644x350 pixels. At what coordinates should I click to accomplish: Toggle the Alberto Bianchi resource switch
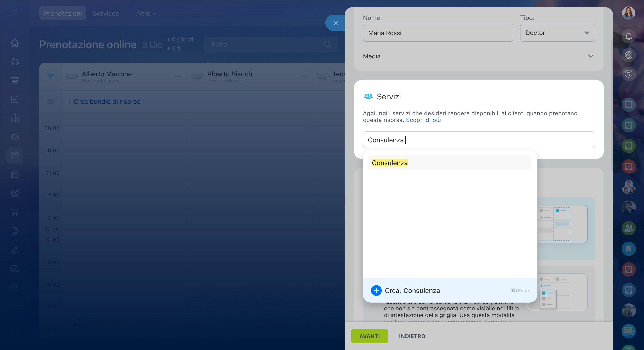tap(197, 76)
